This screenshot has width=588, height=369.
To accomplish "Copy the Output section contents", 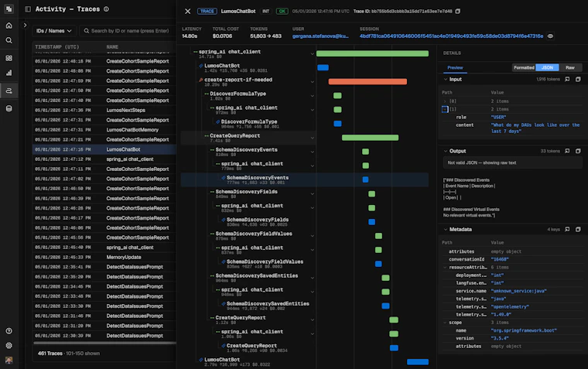I will point(578,151).
